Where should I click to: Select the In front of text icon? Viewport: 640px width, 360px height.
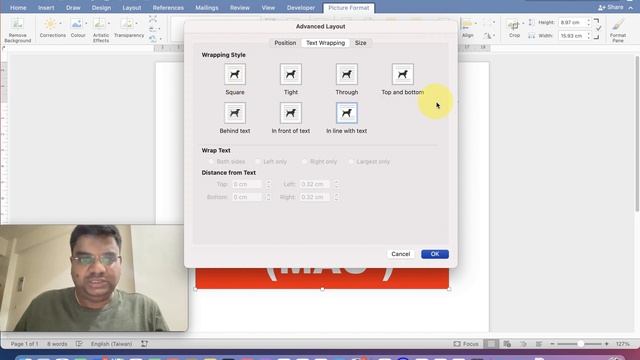(291, 113)
